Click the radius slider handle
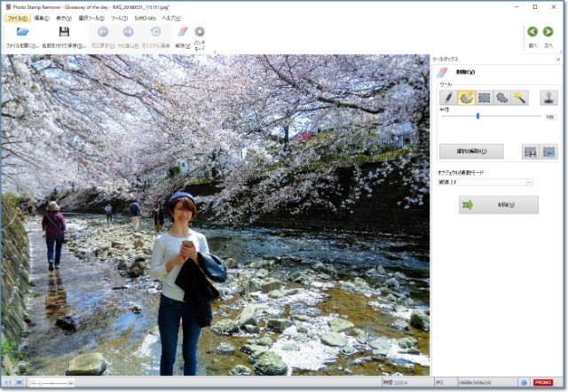The image size is (568, 392). pos(477,116)
